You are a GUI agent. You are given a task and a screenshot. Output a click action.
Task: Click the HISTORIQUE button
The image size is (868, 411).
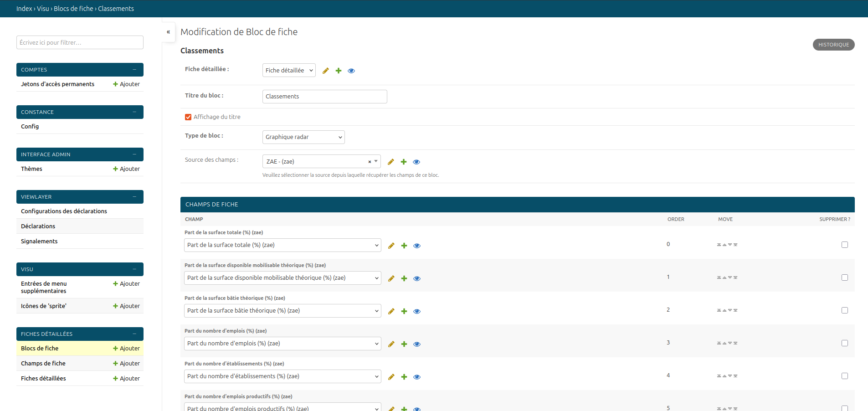coord(833,45)
